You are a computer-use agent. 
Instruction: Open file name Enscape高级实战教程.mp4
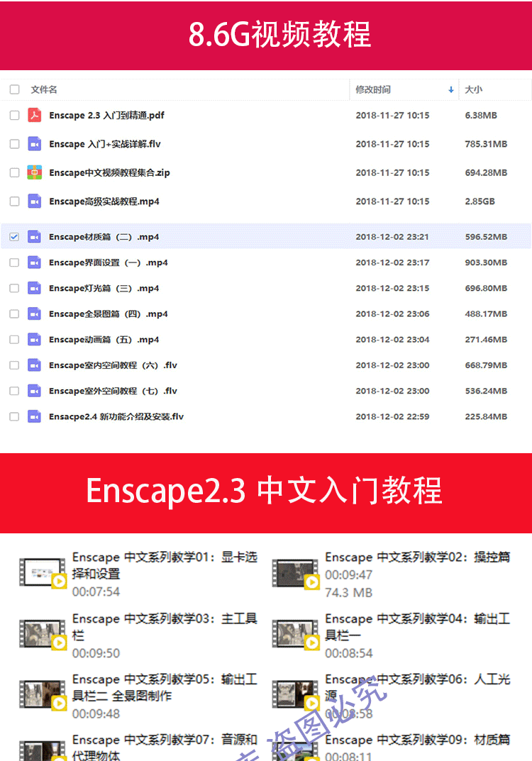coord(104,201)
